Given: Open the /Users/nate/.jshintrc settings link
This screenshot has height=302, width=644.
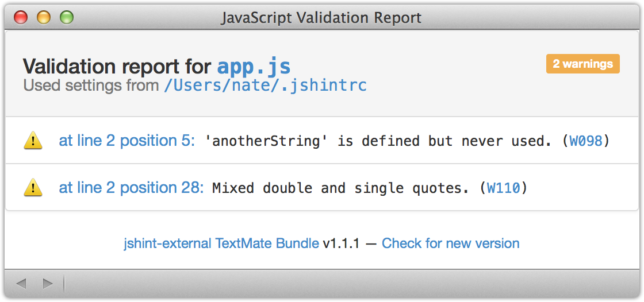Looking at the screenshot, I should click(x=265, y=86).
